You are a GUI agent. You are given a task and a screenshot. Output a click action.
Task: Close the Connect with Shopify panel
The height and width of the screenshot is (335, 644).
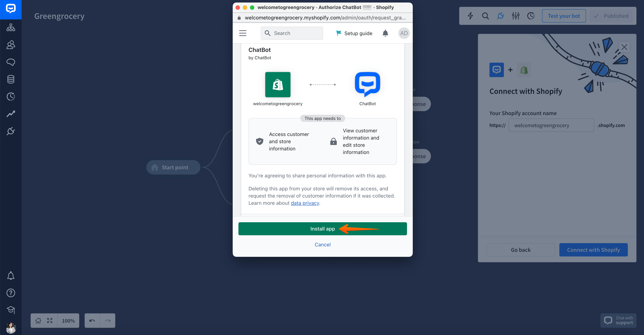point(624,47)
